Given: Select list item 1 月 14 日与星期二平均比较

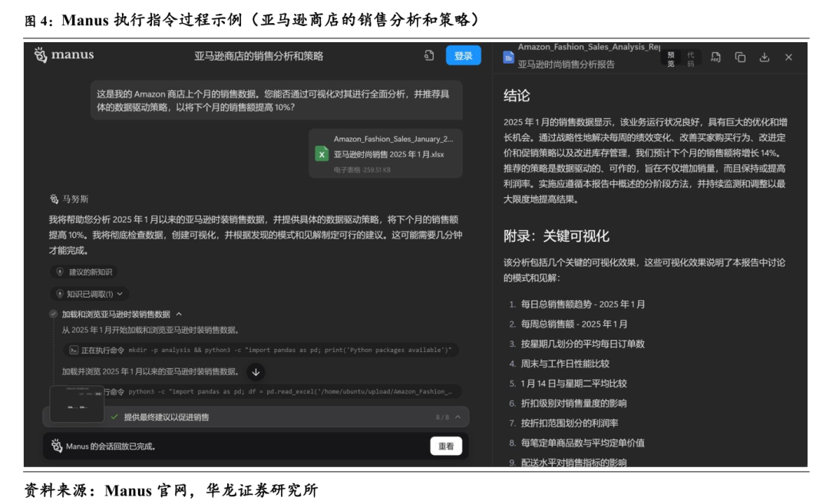Looking at the screenshot, I should coord(573,384).
